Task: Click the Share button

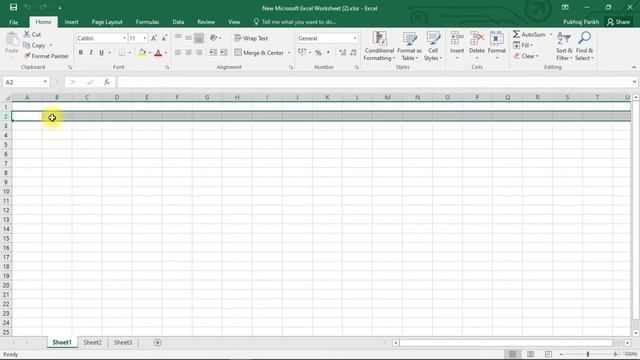Action: [x=618, y=22]
